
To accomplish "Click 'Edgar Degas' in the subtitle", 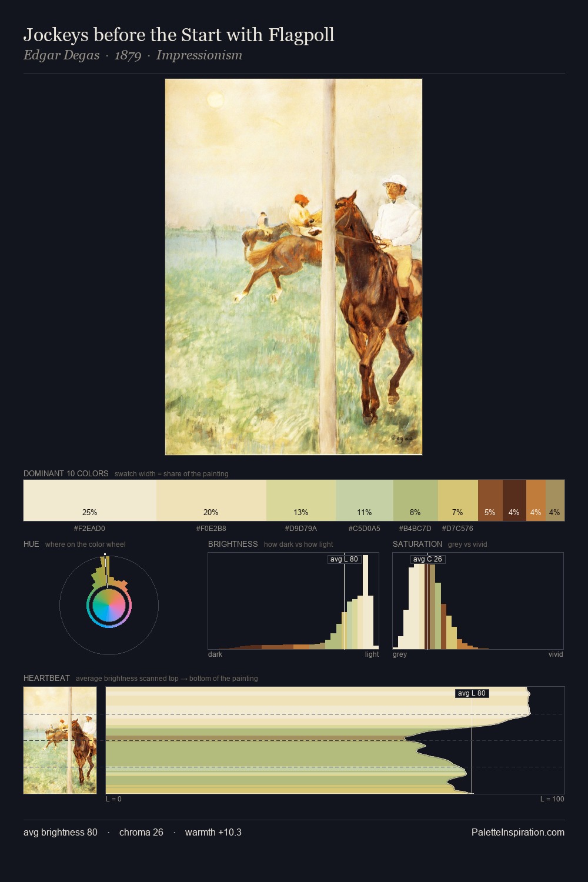I will [61, 55].
